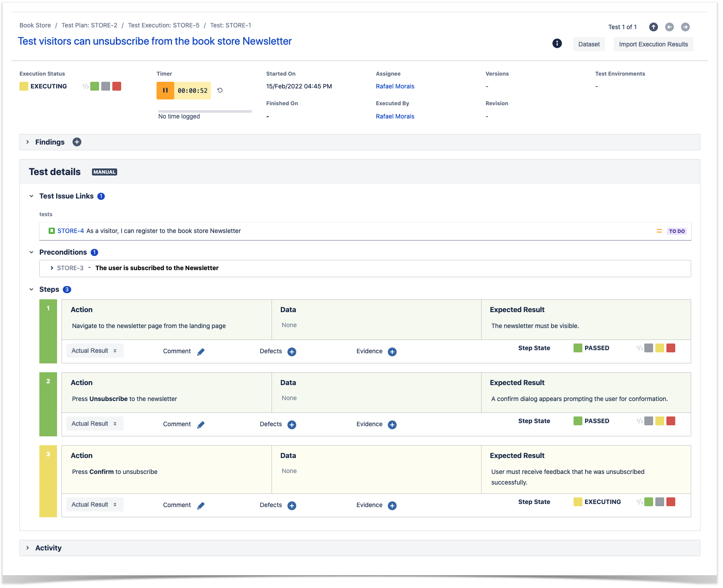Mark step 2 as grey TODO
Screen dimensions: 723x588
649,421
